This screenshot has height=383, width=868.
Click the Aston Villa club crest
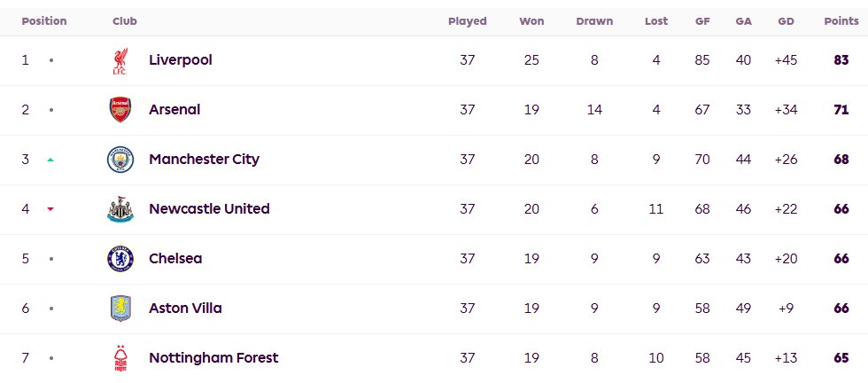(120, 309)
